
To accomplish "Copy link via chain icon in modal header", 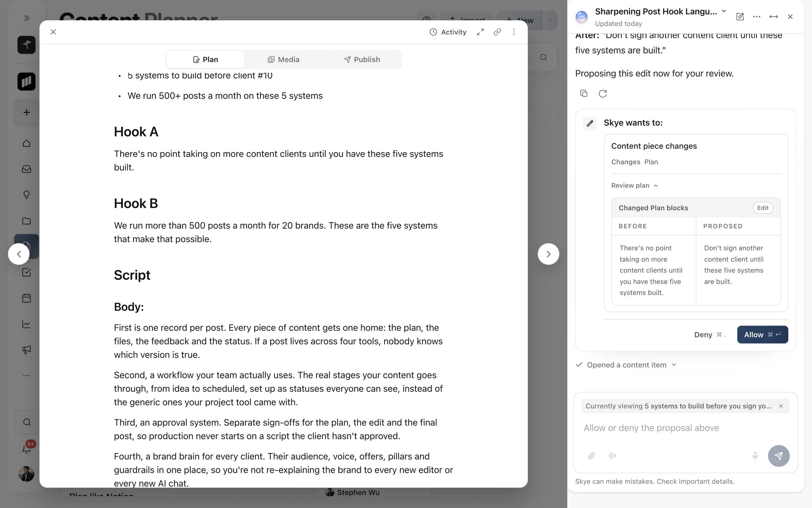I will [497, 32].
